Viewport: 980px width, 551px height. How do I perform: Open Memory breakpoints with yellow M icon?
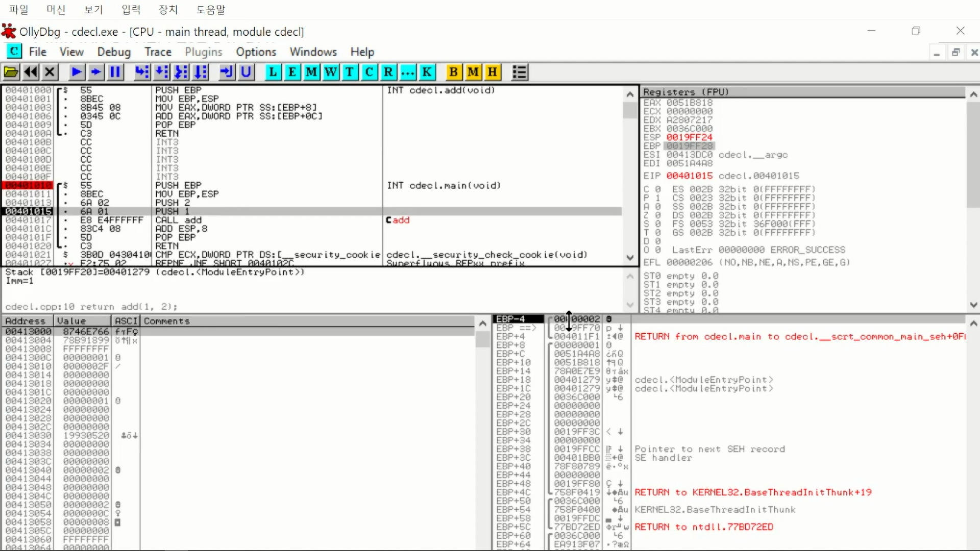pyautogui.click(x=473, y=72)
